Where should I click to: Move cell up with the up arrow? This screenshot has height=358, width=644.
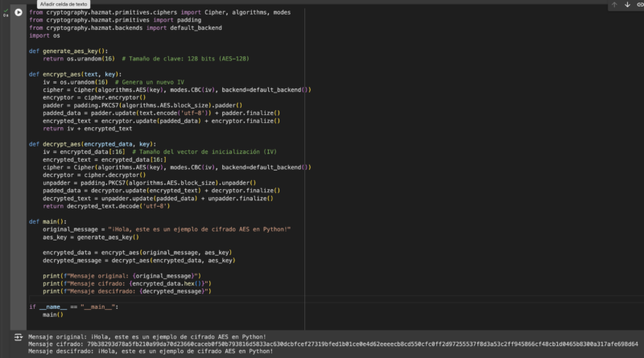point(614,5)
